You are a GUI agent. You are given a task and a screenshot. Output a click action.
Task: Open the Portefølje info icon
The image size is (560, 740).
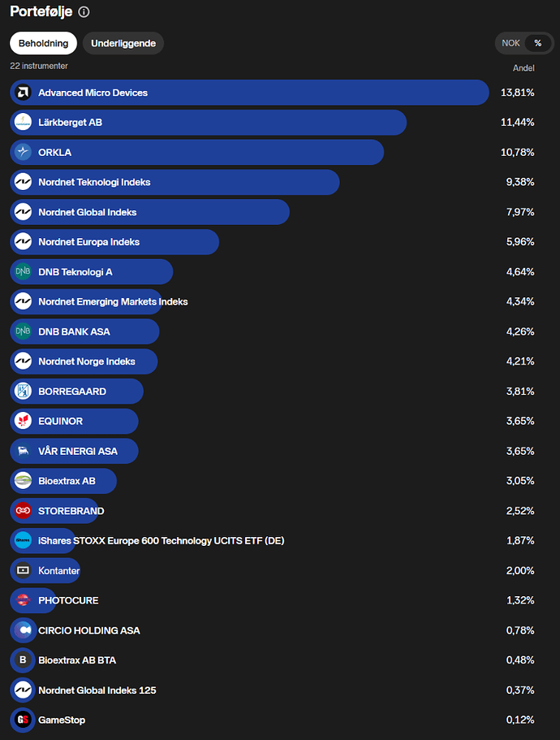pos(84,12)
